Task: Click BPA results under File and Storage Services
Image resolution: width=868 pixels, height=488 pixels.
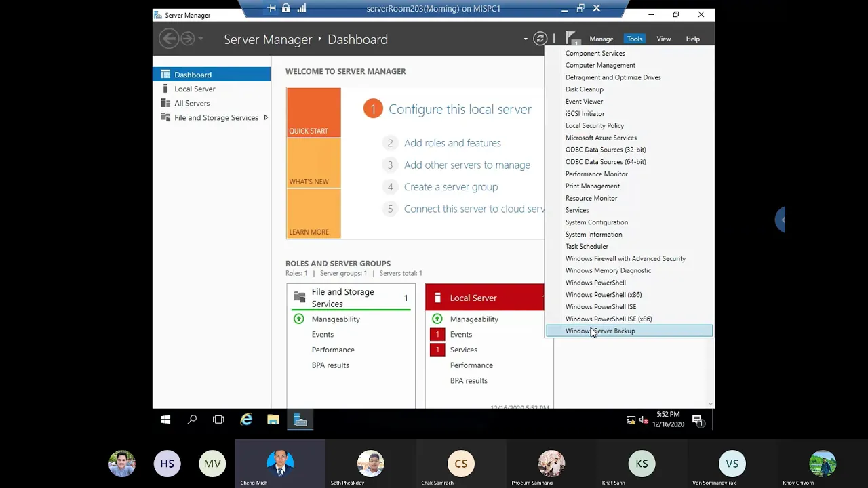Action: pyautogui.click(x=330, y=365)
